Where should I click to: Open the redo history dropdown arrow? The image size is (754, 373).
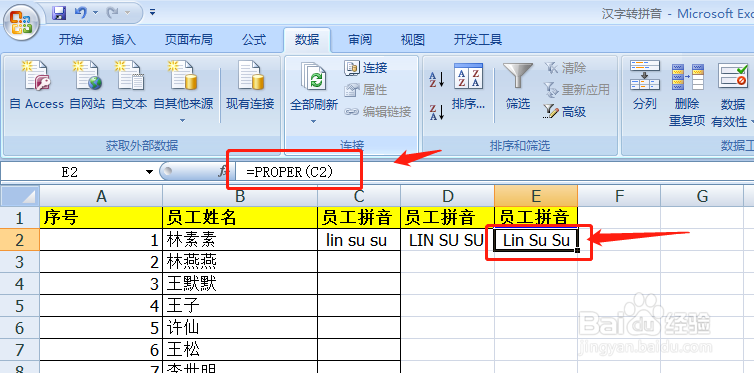pyautogui.click(x=127, y=13)
